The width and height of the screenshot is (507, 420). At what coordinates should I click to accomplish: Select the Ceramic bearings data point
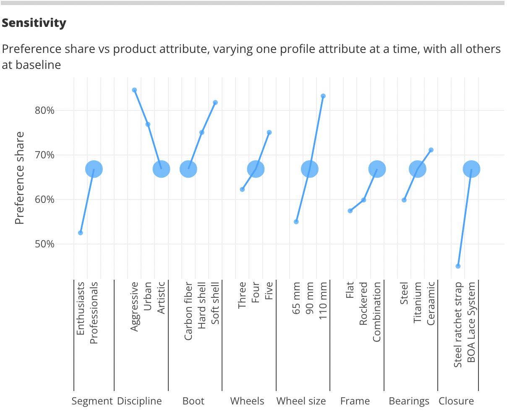coord(431,150)
